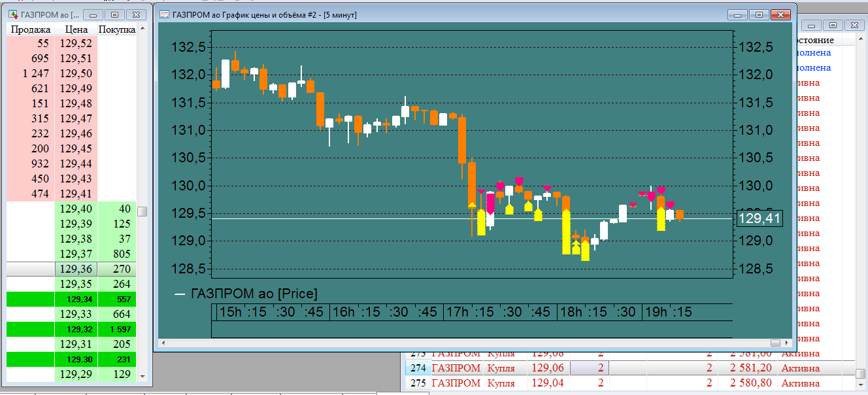The width and height of the screenshot is (868, 395).
Task: Select the 129,38 bid price cell
Action: tap(76, 239)
